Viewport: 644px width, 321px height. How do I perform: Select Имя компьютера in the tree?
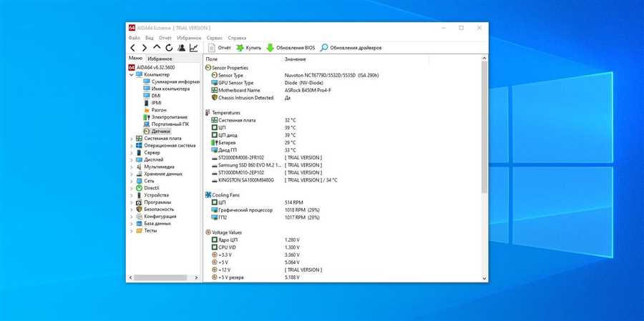166,89
